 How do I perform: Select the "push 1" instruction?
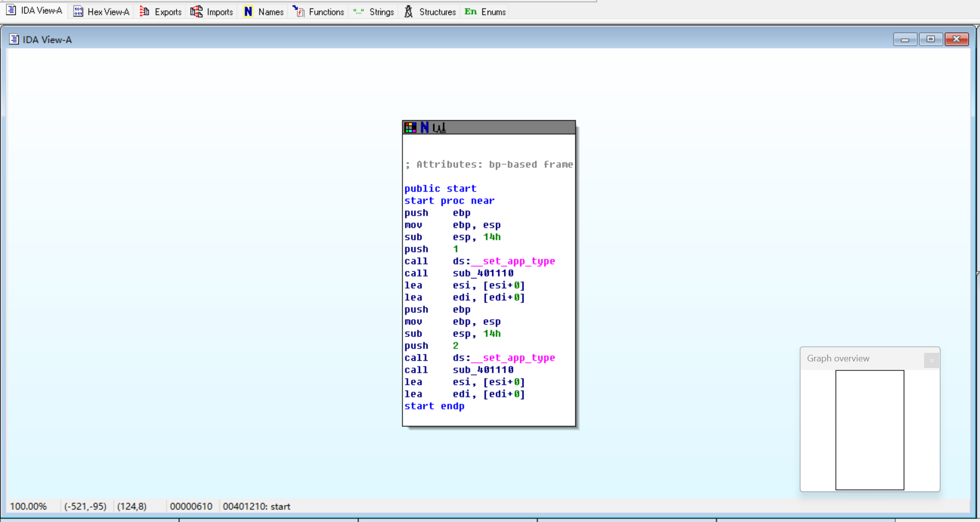click(x=431, y=249)
